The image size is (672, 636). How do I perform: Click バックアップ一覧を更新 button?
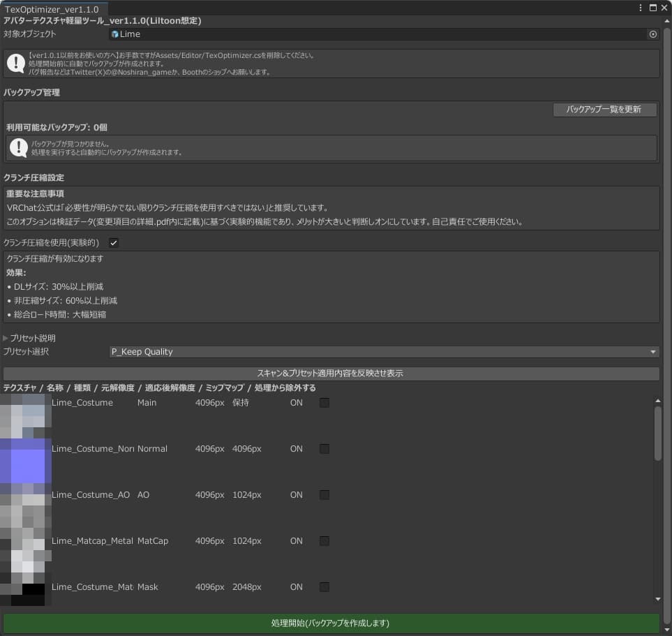pyautogui.click(x=604, y=110)
